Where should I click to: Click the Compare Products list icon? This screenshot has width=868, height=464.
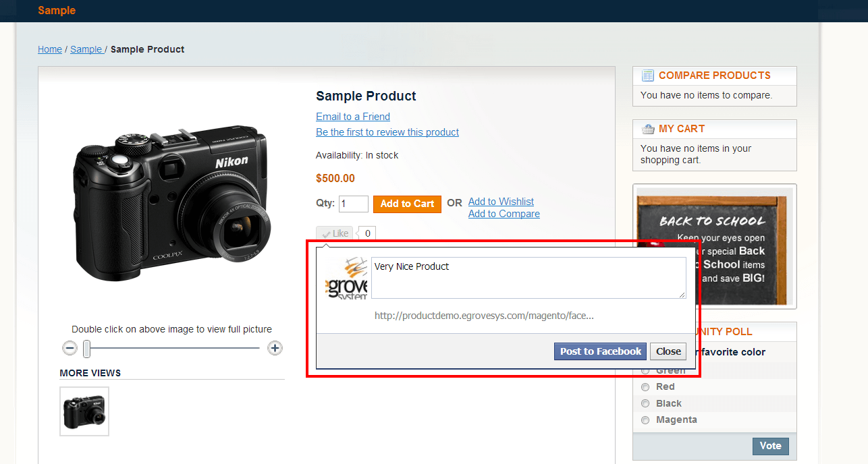coord(648,76)
